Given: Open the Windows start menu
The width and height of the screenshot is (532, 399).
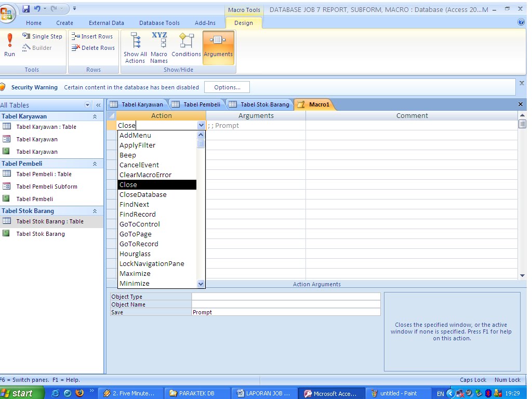Looking at the screenshot, I should [x=21, y=393].
